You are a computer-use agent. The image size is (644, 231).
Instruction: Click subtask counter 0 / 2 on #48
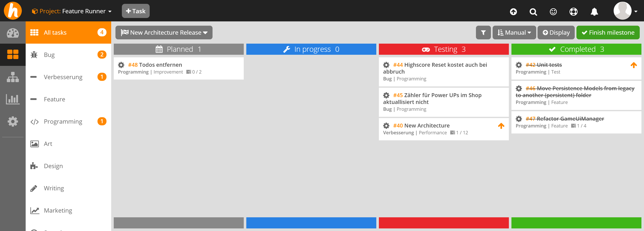click(194, 72)
